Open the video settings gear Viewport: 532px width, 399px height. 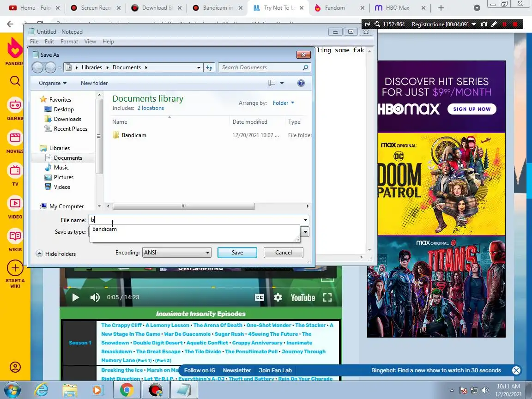278,297
